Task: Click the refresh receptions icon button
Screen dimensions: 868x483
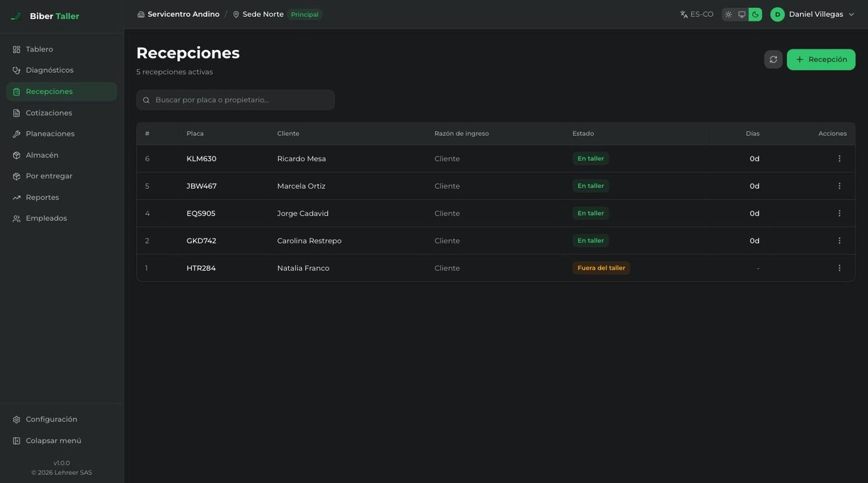Action: [773, 60]
